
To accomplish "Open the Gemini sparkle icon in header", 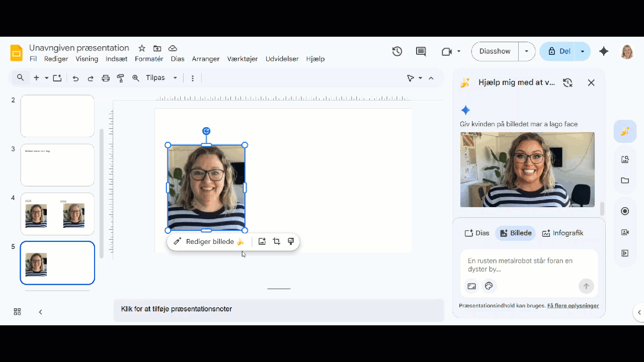I will coord(604,51).
